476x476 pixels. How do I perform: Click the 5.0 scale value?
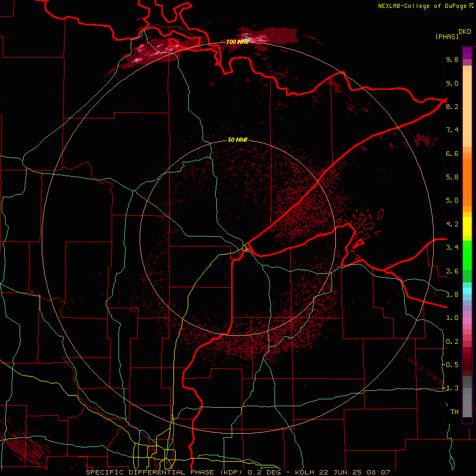pos(452,200)
